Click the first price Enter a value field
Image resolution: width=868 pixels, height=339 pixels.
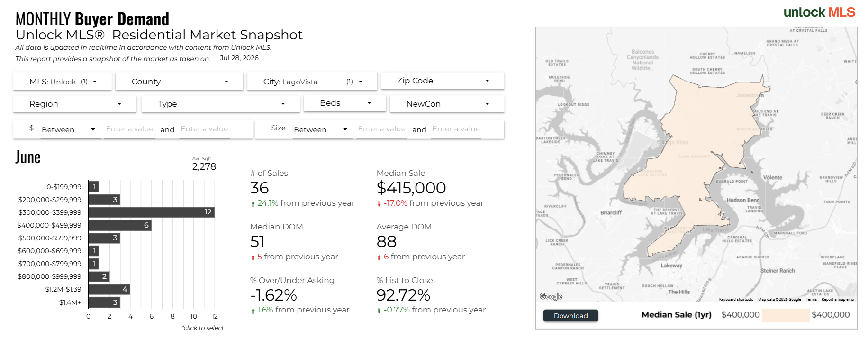(129, 129)
